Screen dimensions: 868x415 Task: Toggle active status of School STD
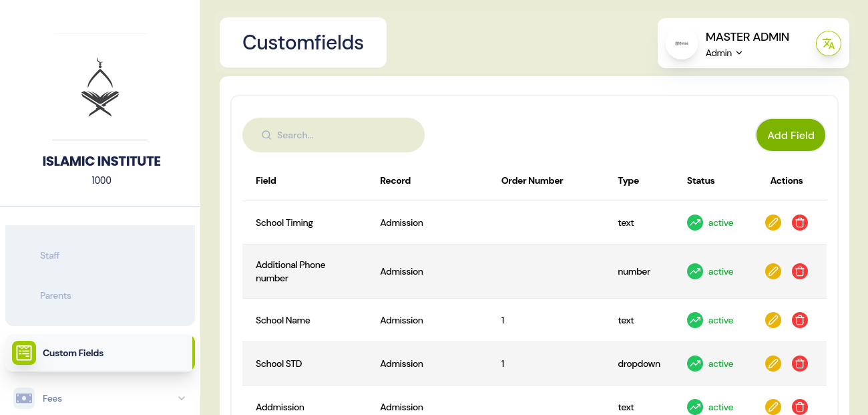pos(695,364)
